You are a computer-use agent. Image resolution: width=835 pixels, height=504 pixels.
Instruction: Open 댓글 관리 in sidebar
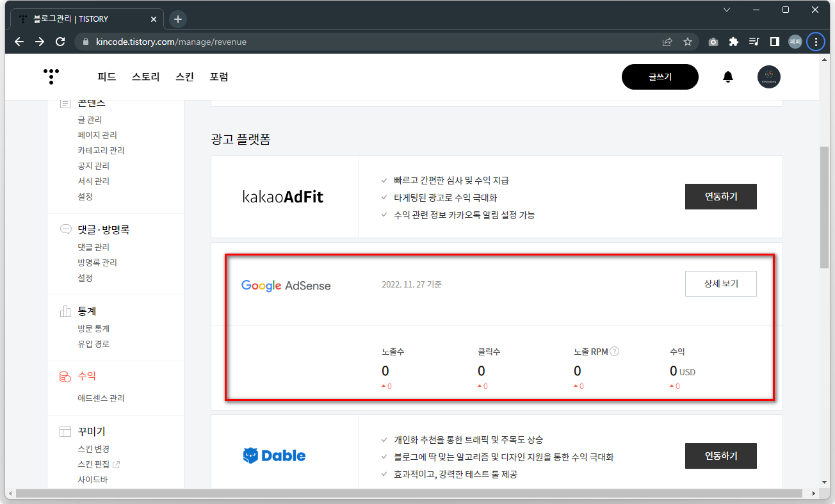tap(93, 247)
